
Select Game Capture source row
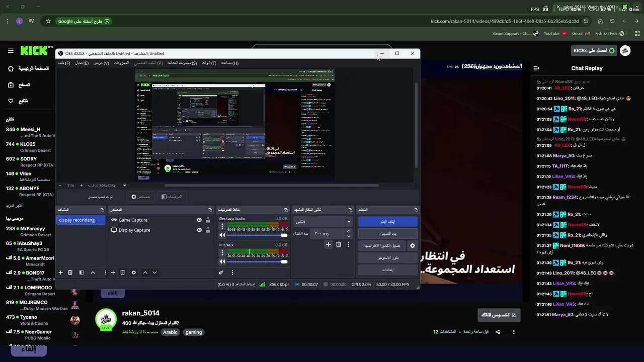[160, 220]
